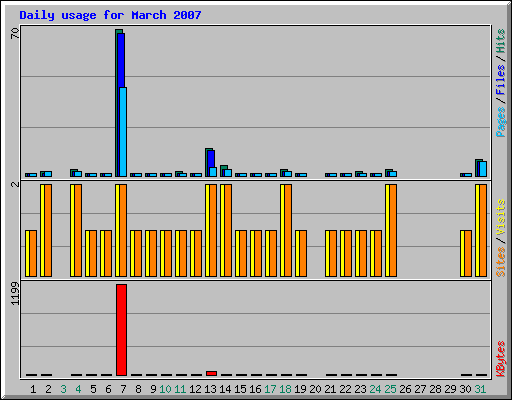Click the vertical red 'KBytes' legend label
512x400 pixels.
[x=501, y=359]
